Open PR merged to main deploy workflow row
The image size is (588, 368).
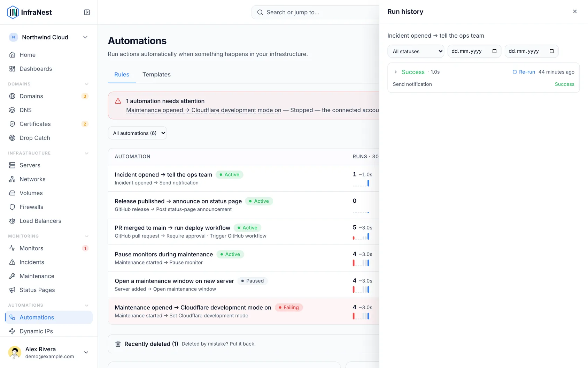[243, 232]
